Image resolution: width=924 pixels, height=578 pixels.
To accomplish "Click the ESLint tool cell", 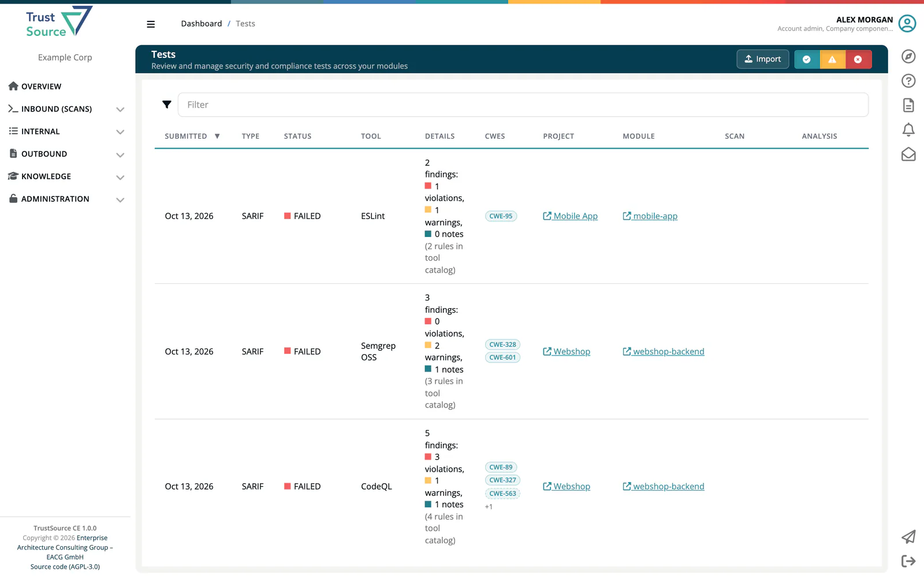I will click(373, 216).
